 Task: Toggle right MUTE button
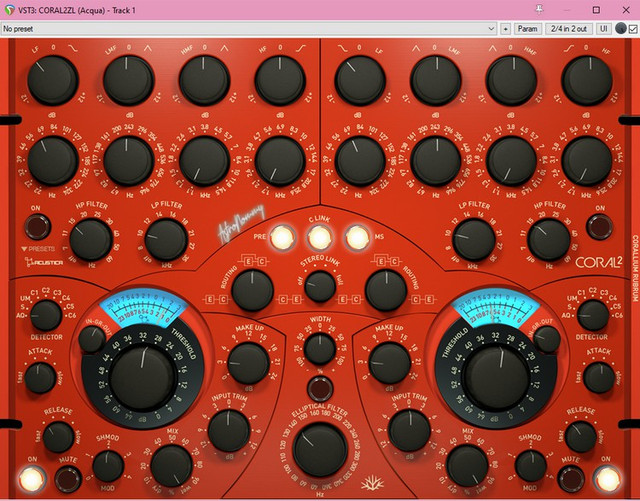(571, 479)
